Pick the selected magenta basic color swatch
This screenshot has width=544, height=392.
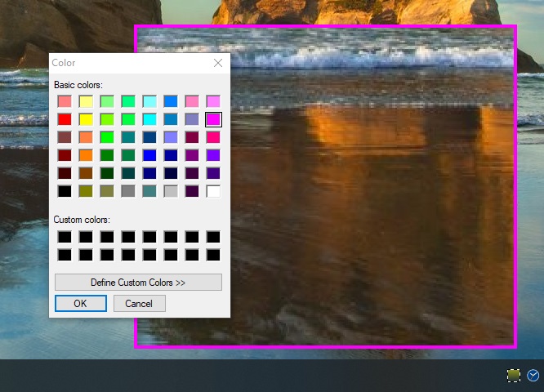(x=213, y=119)
